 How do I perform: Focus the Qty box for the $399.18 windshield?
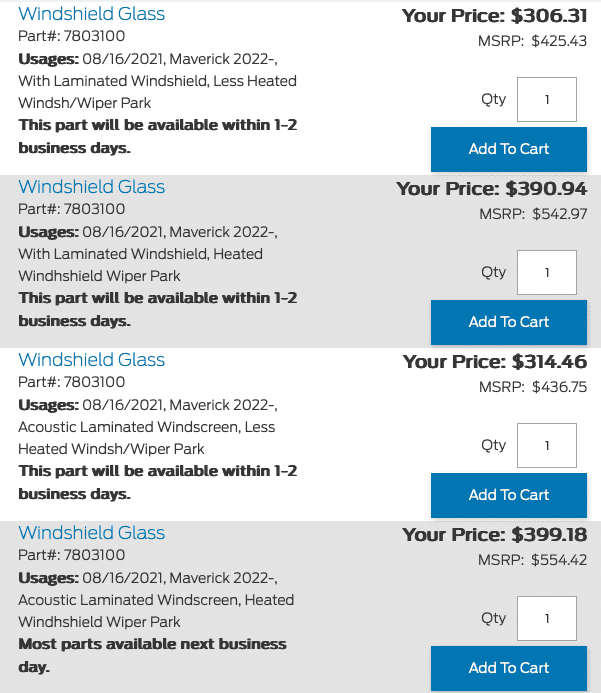point(547,618)
